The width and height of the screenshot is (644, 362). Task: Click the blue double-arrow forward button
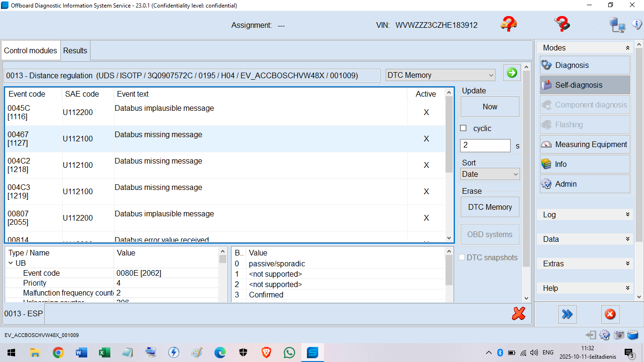click(x=567, y=314)
